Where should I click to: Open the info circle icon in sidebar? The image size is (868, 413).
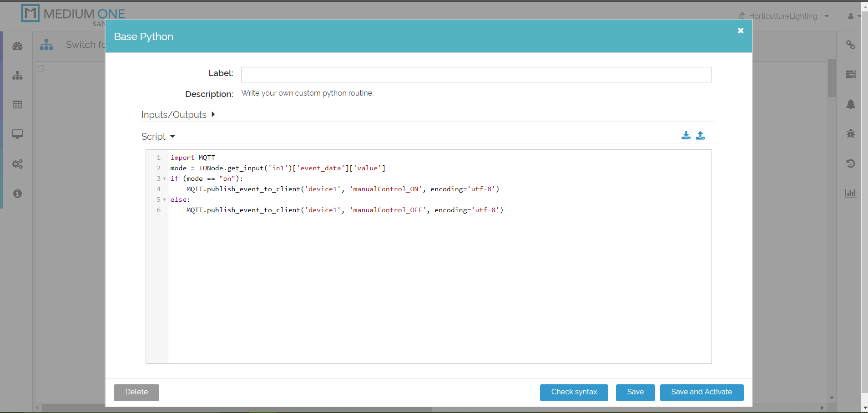17,194
